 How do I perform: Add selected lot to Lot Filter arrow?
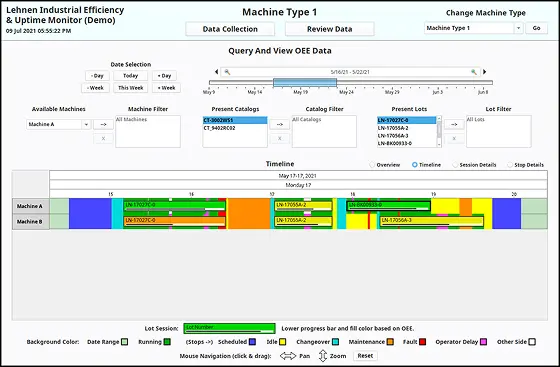pos(454,124)
